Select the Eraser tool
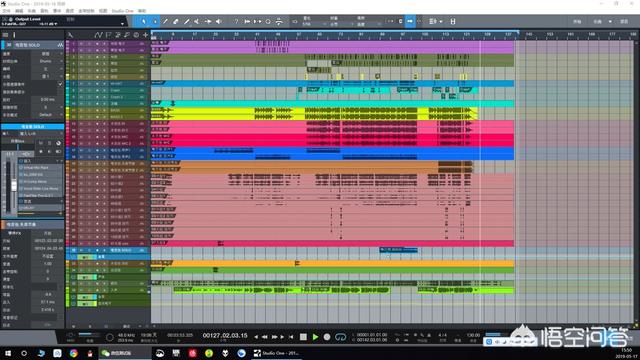Screen dimensions: 640x360 [x=176, y=21]
